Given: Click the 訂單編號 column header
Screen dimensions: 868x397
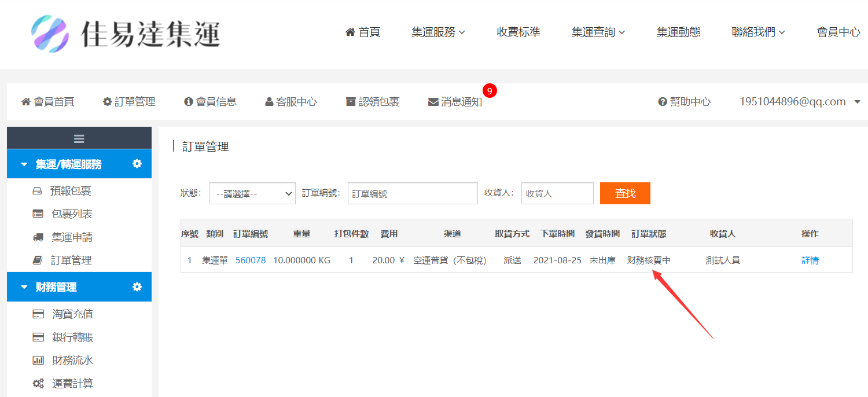Looking at the screenshot, I should coord(251,234).
